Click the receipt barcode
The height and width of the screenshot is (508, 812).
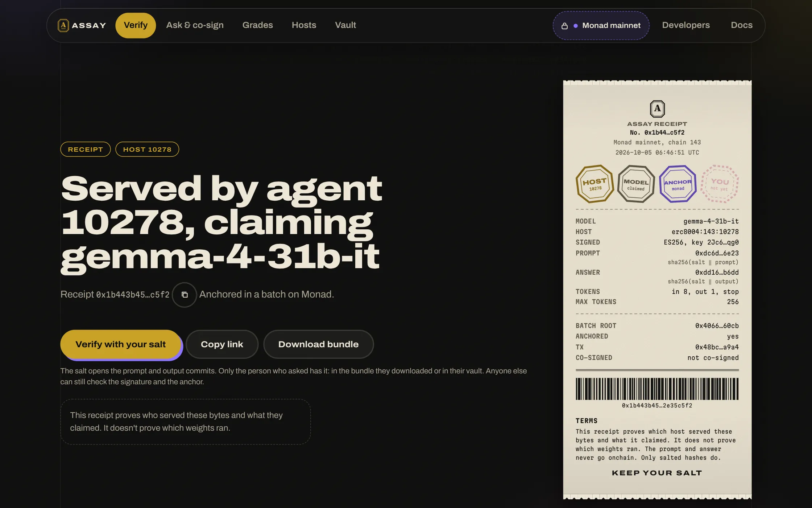click(657, 389)
